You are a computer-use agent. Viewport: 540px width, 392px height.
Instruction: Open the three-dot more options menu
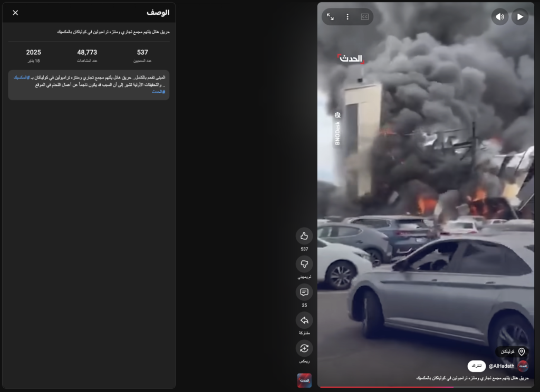tap(348, 17)
